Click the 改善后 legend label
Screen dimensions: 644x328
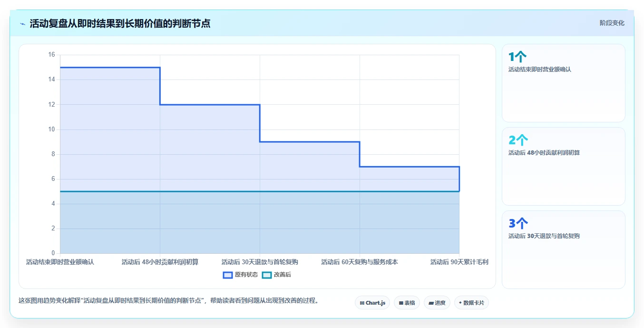click(283, 275)
